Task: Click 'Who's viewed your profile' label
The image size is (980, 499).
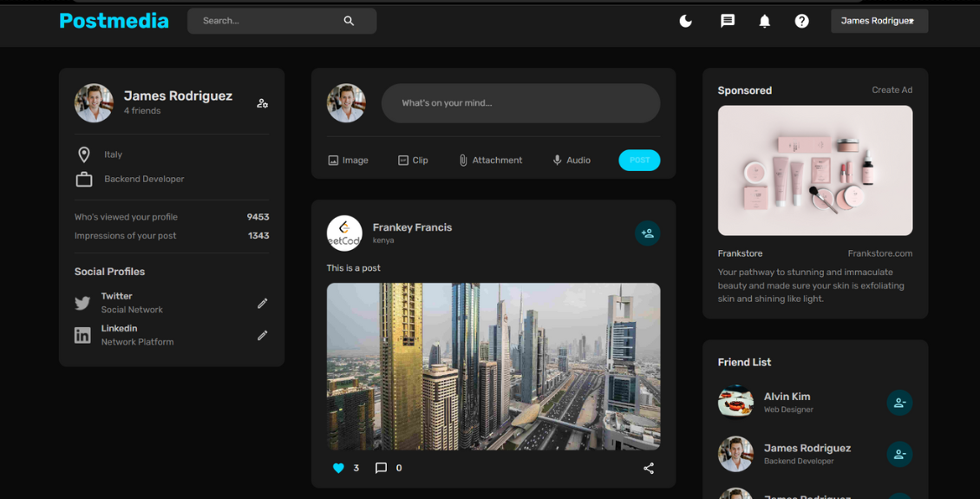Action: [x=126, y=217]
